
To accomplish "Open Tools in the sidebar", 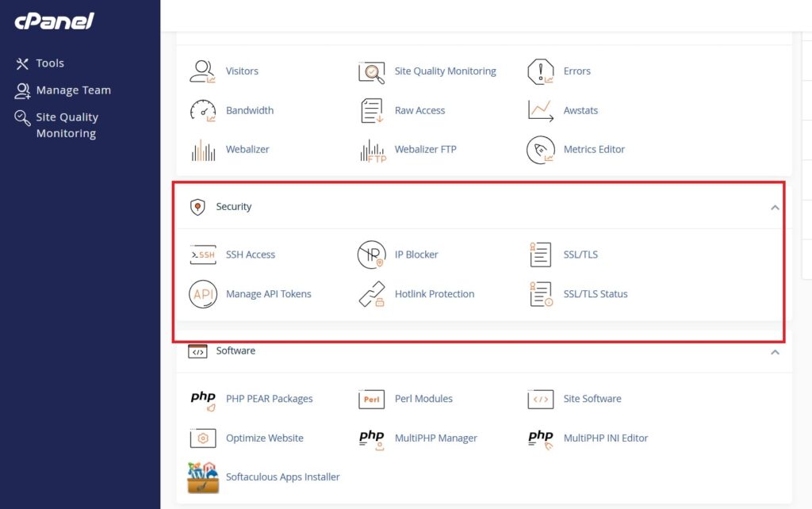I will click(48, 63).
